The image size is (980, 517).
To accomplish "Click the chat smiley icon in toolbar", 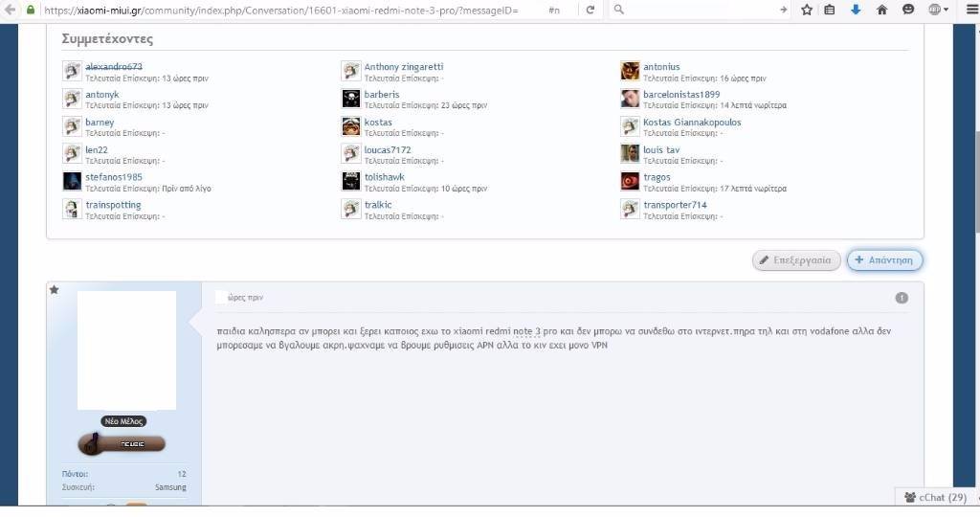I will pos(907,10).
